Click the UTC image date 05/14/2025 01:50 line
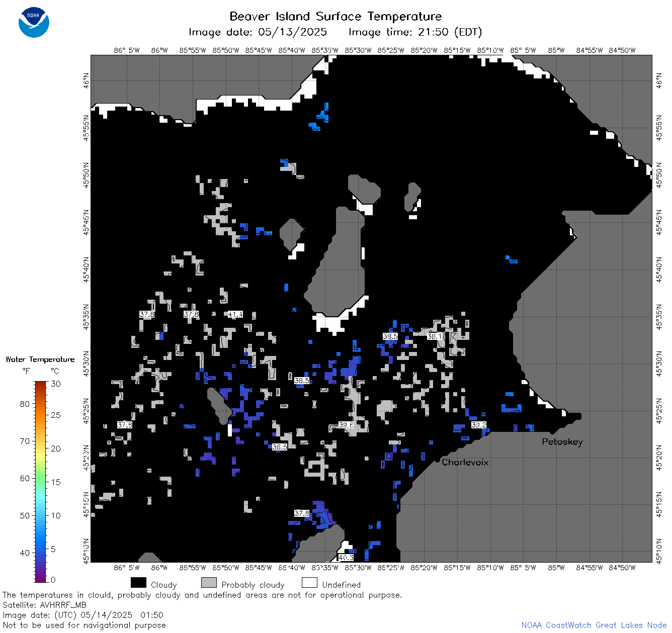 (83, 615)
